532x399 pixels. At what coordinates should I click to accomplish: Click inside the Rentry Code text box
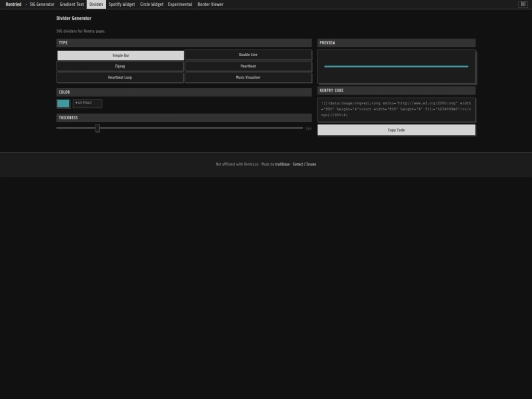(x=396, y=109)
